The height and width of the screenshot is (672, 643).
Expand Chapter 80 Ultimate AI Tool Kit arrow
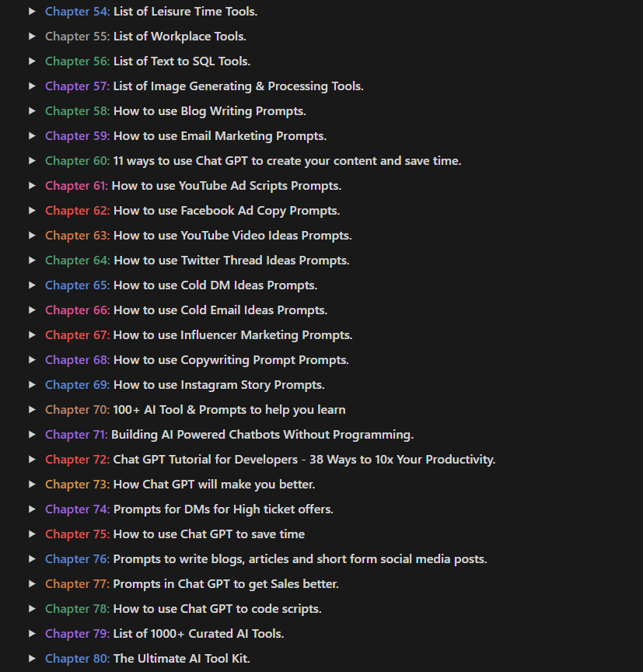32,658
